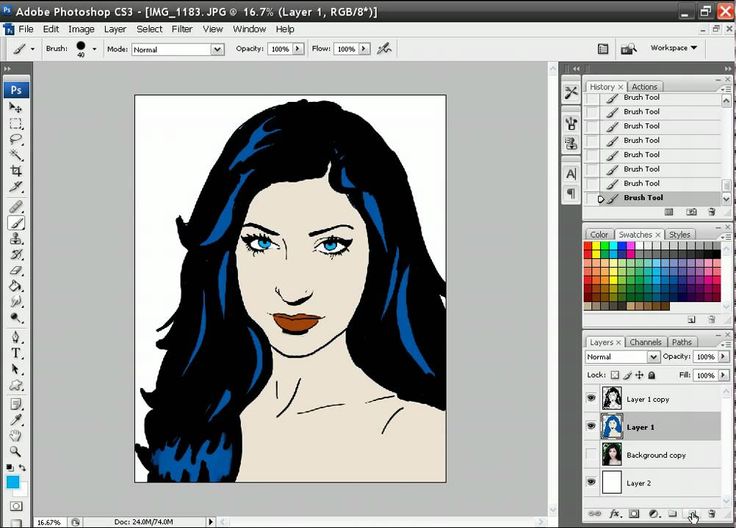Open the brush Mode dropdown
This screenshot has height=528, width=736.
(x=178, y=49)
